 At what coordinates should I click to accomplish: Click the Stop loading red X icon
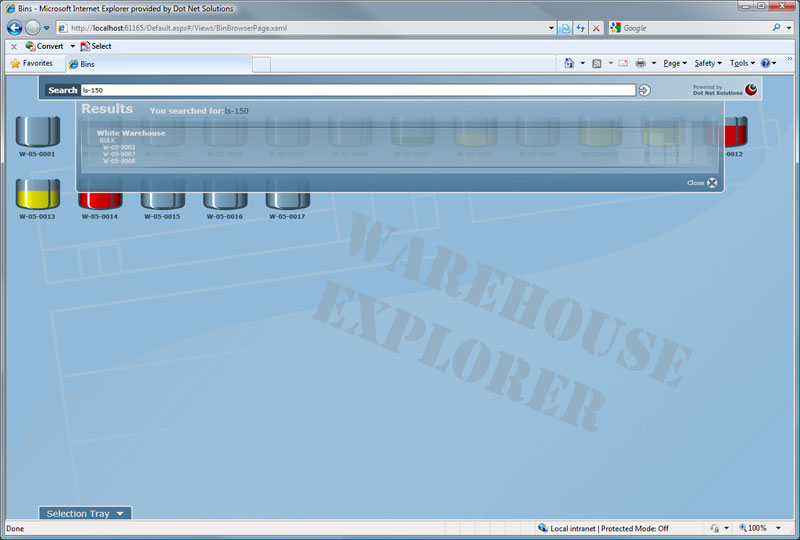click(595, 28)
